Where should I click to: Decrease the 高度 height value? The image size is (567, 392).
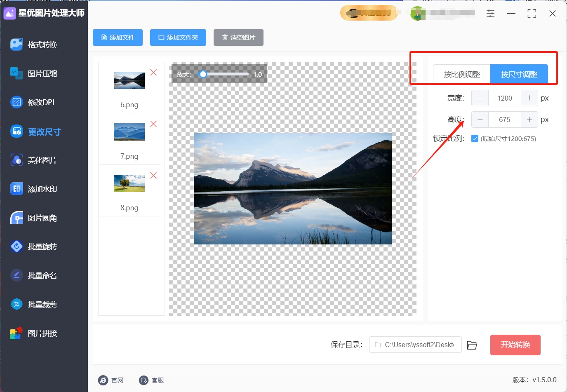(x=480, y=120)
